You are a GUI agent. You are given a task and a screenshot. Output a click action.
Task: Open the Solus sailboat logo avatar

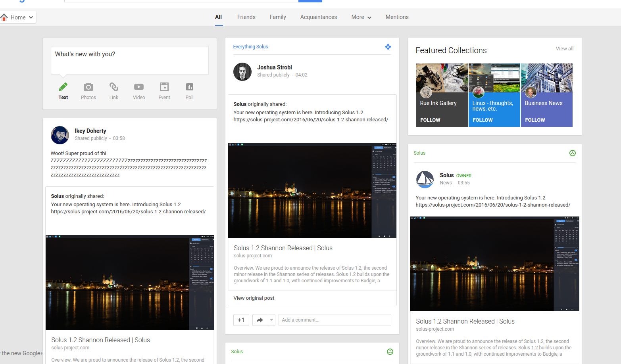(x=425, y=180)
